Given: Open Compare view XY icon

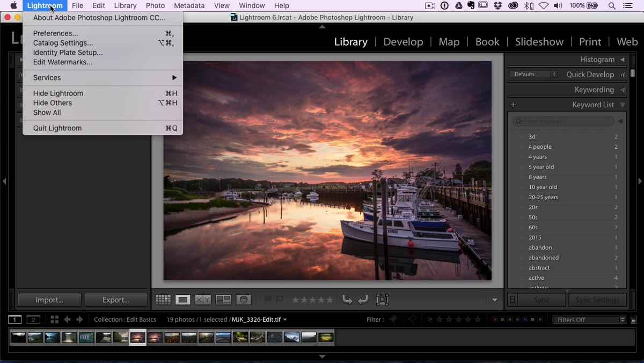Looking at the screenshot, I should (203, 300).
